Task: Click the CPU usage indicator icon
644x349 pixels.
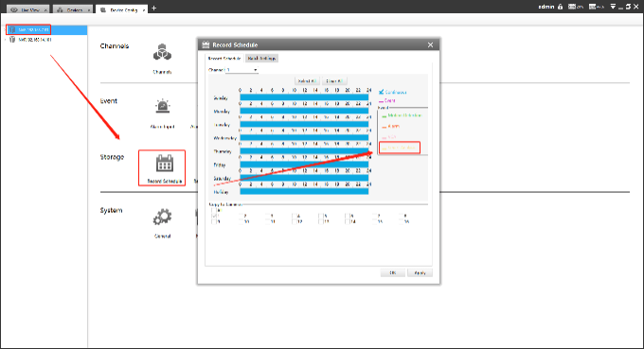Action: click(x=572, y=7)
